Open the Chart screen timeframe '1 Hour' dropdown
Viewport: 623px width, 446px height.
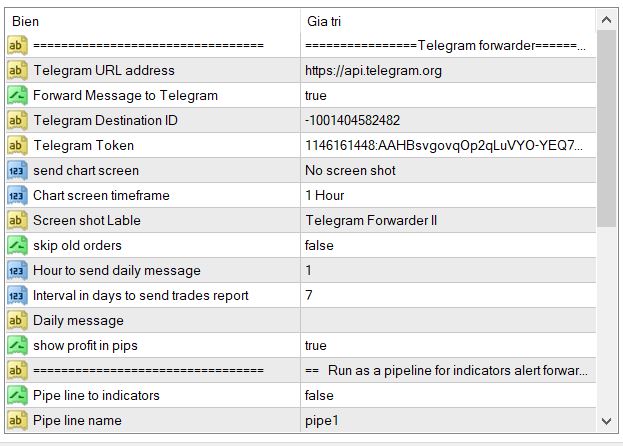(445, 196)
